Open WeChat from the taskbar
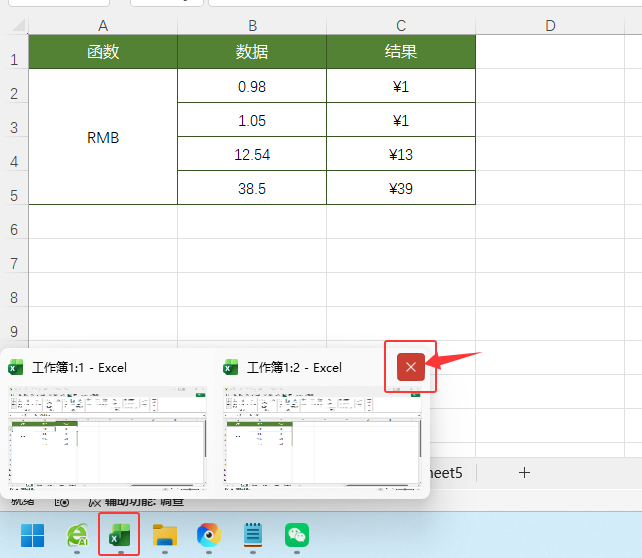642x558 pixels. (297, 535)
